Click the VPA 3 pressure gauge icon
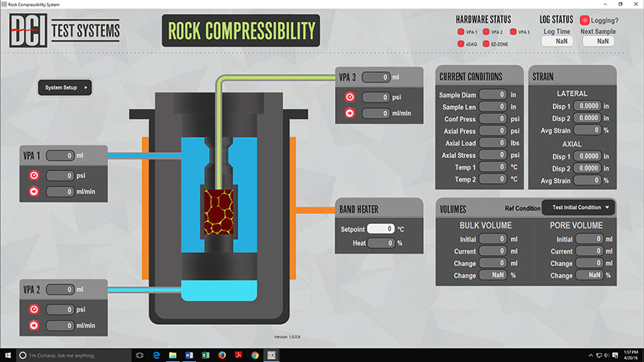 click(349, 97)
